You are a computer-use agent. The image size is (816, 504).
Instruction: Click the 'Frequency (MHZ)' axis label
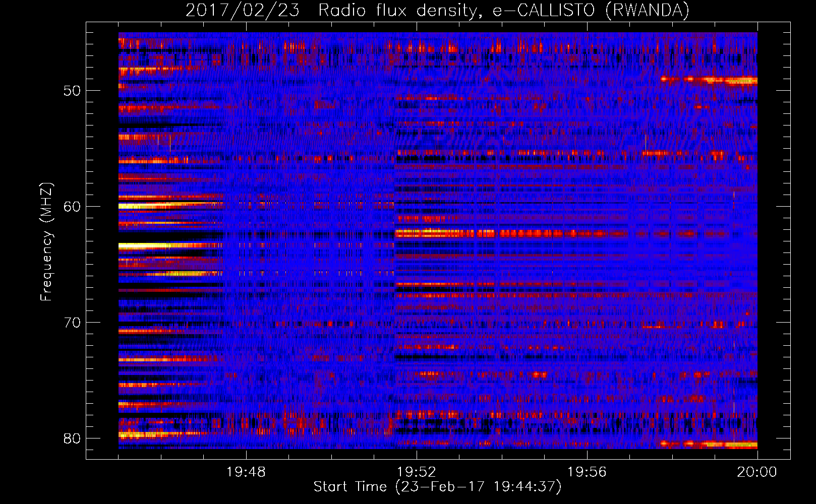[x=46, y=242]
